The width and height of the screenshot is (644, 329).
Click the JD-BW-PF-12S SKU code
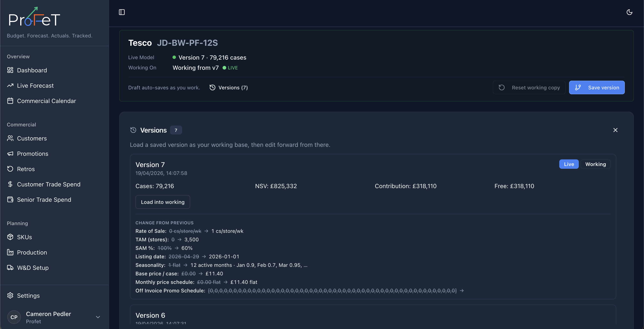click(x=187, y=43)
